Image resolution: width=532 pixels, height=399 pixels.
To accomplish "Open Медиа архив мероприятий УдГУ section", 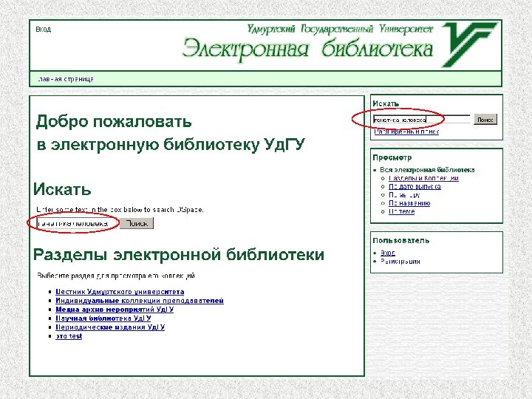I will 115,310.
